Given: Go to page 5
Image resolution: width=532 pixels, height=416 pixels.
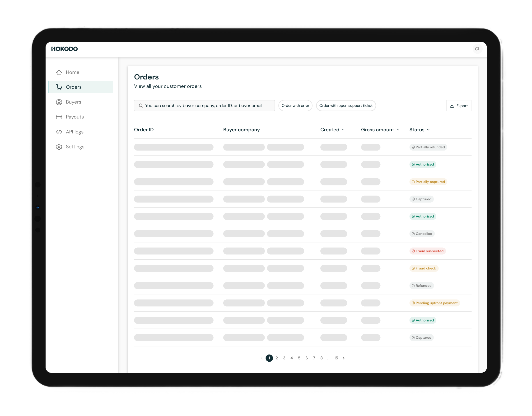Looking at the screenshot, I should [x=299, y=358].
